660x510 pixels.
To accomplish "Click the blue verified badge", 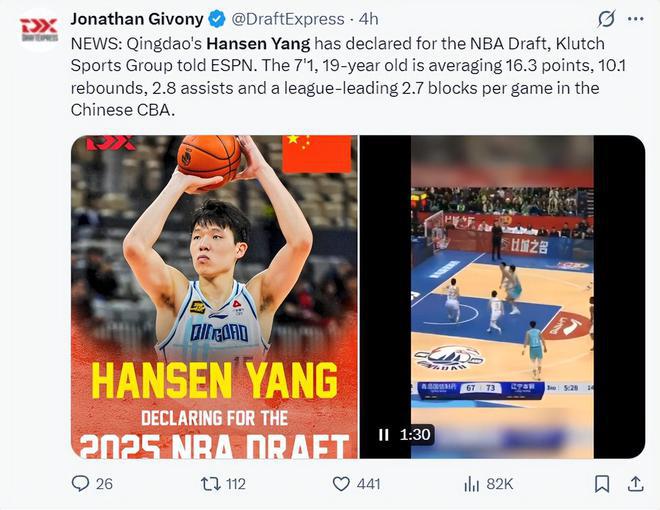I will [217, 19].
